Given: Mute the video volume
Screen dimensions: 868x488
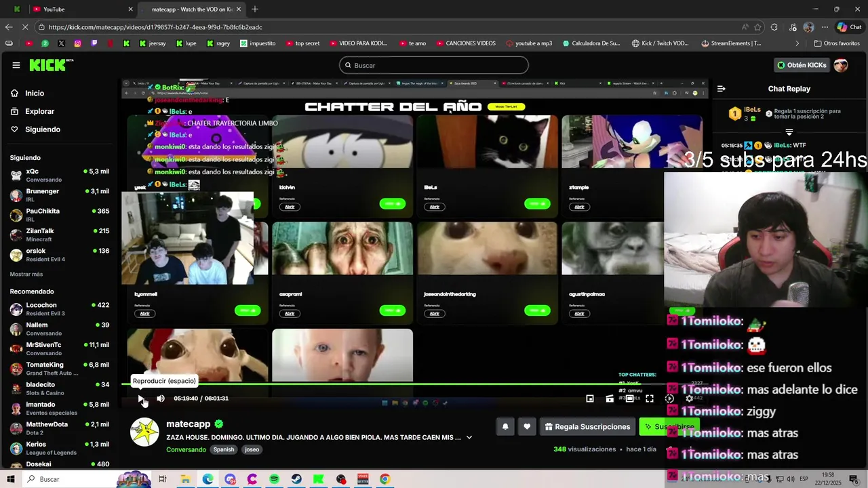Looking at the screenshot, I should (x=161, y=399).
